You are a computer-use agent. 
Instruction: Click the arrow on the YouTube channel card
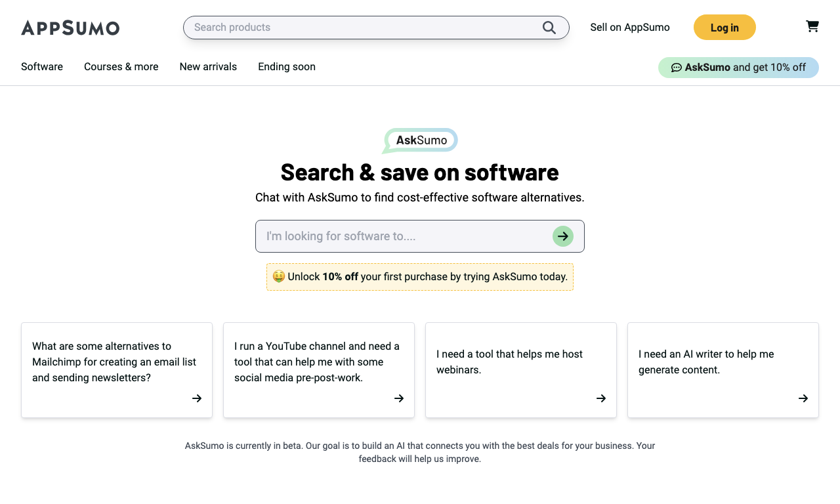399,398
